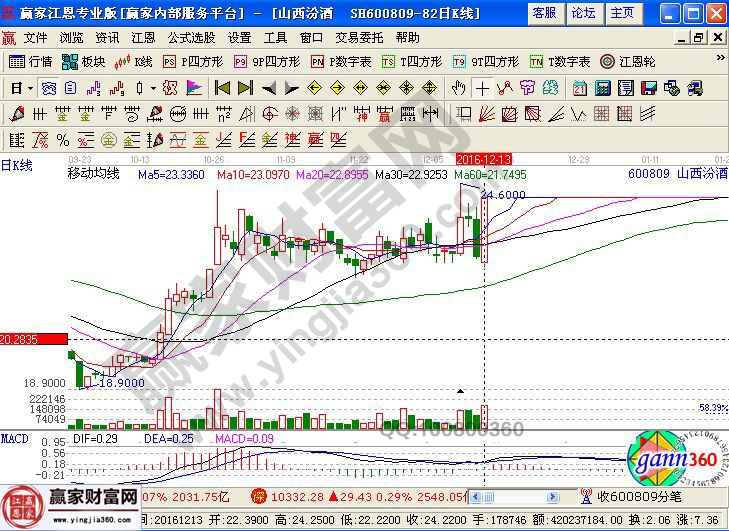The height and width of the screenshot is (531, 729).
Task: Select the P四方形 tool
Action: pos(190,61)
